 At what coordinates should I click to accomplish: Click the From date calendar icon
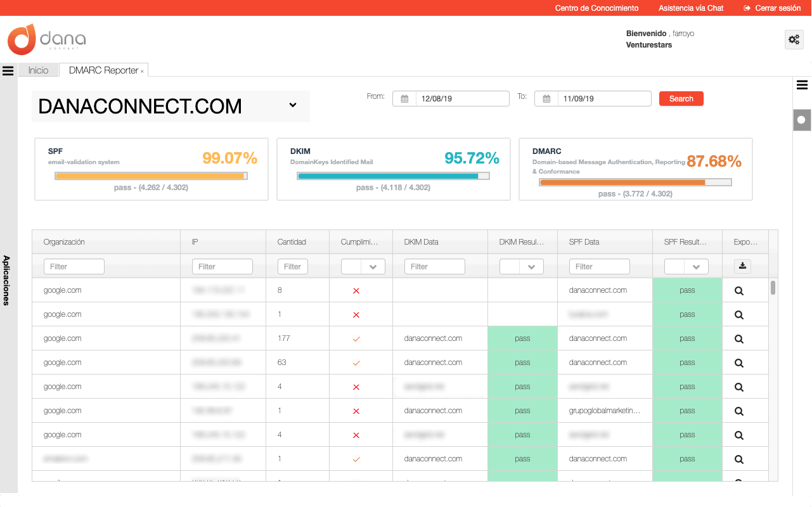pos(404,99)
